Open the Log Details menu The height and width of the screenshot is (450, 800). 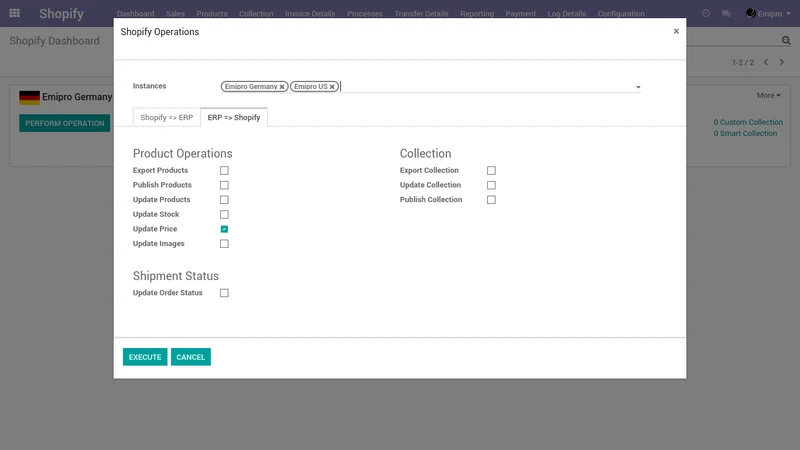point(567,14)
